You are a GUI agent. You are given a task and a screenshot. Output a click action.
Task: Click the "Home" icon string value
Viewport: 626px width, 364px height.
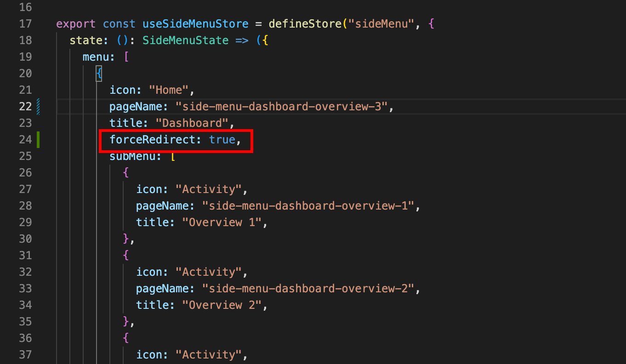[169, 90]
